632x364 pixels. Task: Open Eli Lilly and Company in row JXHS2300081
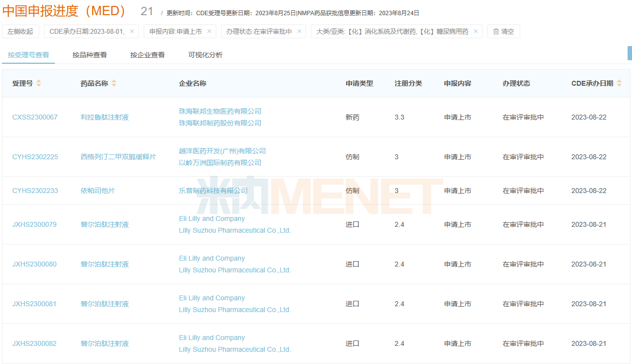[x=212, y=298]
